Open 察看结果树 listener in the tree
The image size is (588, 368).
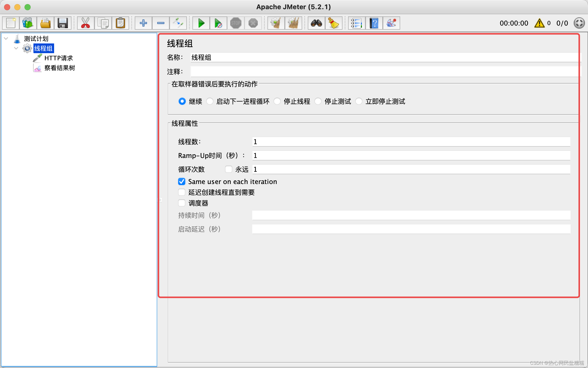point(60,68)
